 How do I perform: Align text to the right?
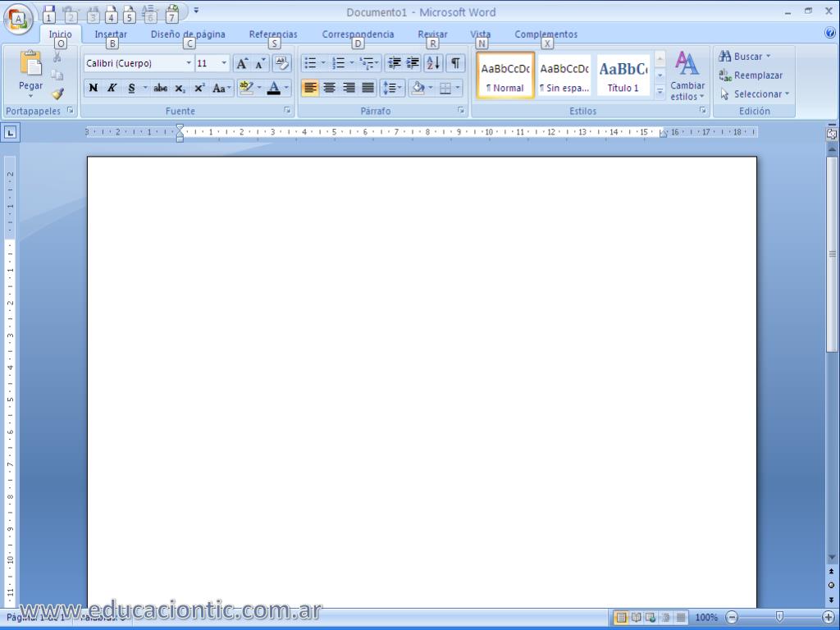349,88
